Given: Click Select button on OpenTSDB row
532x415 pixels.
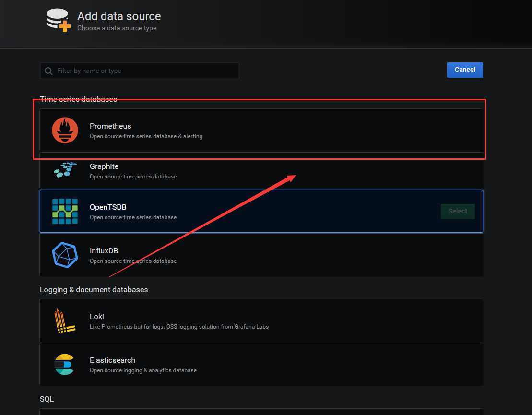Looking at the screenshot, I should click(458, 212).
